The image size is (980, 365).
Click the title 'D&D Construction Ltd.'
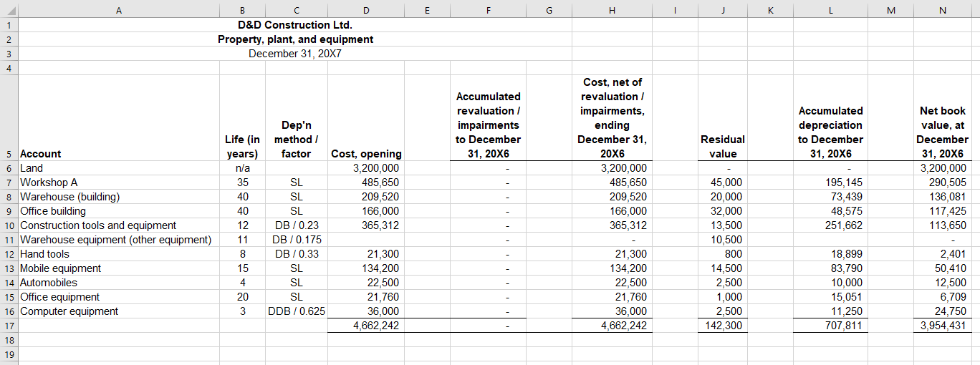click(x=295, y=25)
